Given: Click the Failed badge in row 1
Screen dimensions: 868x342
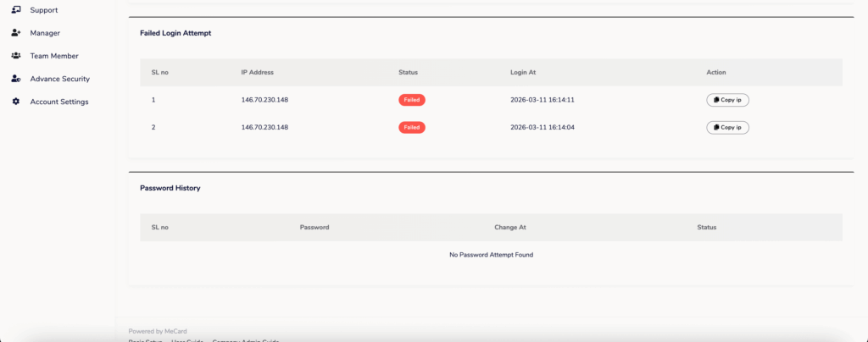Looking at the screenshot, I should 412,100.
